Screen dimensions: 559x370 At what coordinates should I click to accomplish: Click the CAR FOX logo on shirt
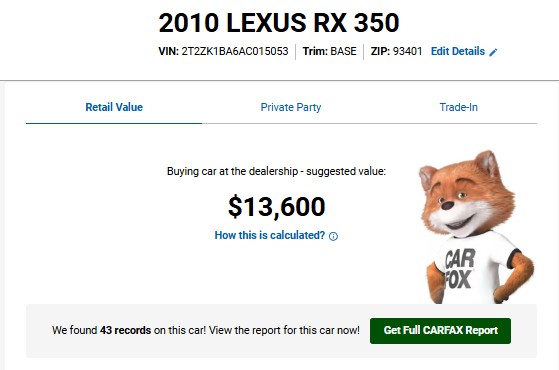point(460,269)
